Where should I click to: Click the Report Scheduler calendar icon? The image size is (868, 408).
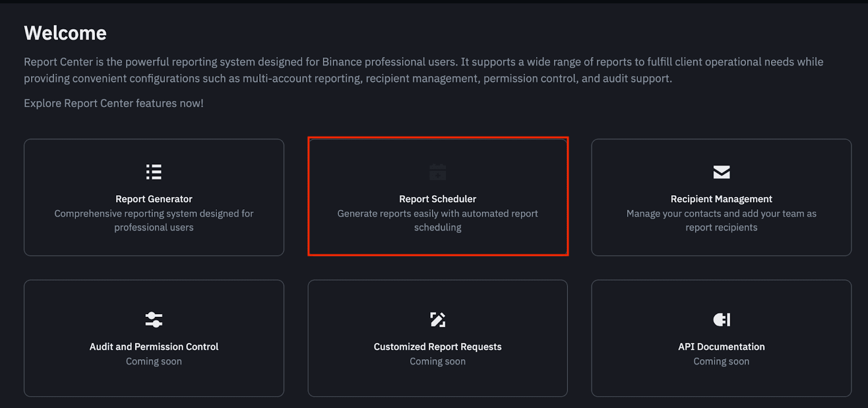tap(438, 172)
